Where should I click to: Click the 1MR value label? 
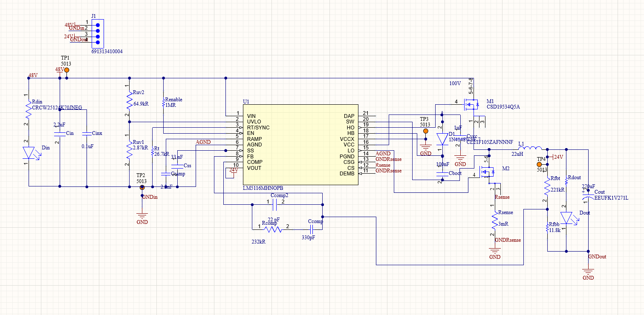point(170,105)
